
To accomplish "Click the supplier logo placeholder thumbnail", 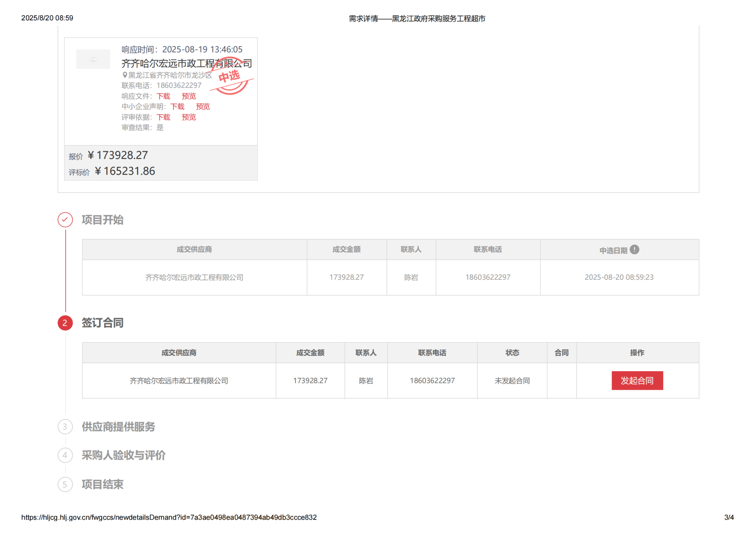I will (x=93, y=59).
